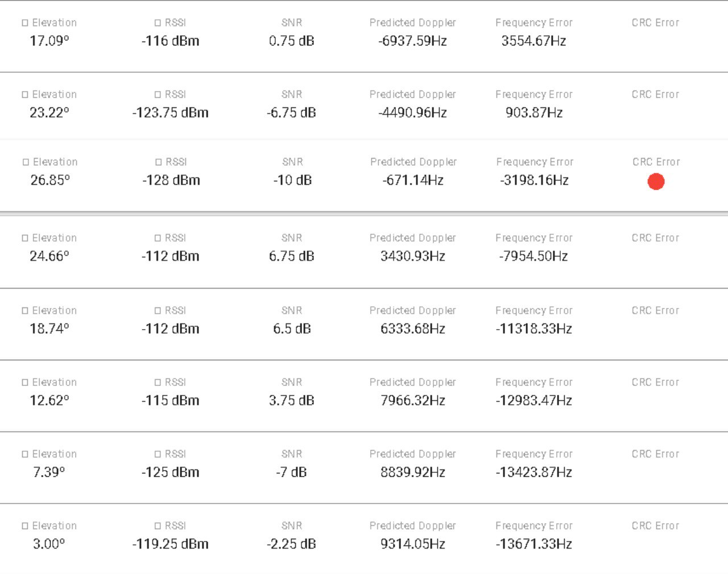The height and width of the screenshot is (574, 728).
Task: Click the square icon beside the 7.39° Elevation label
Action: tap(25, 454)
